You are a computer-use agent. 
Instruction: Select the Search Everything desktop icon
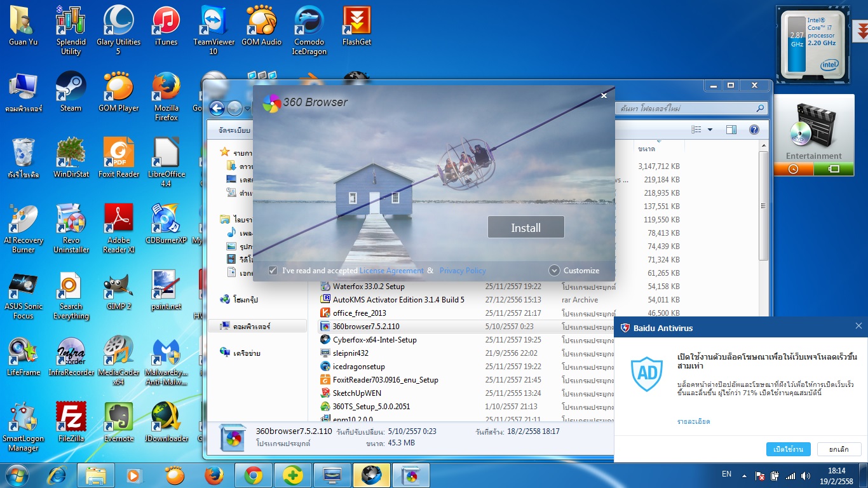pos(71,295)
